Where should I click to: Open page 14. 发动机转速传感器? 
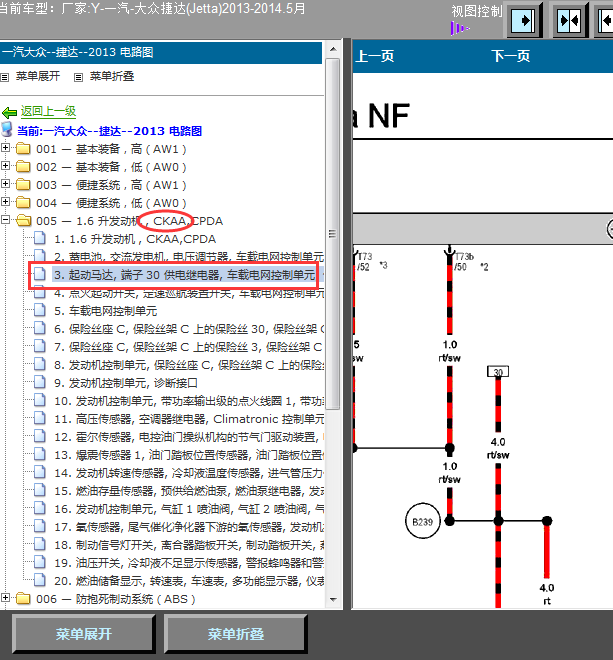(x=189, y=473)
